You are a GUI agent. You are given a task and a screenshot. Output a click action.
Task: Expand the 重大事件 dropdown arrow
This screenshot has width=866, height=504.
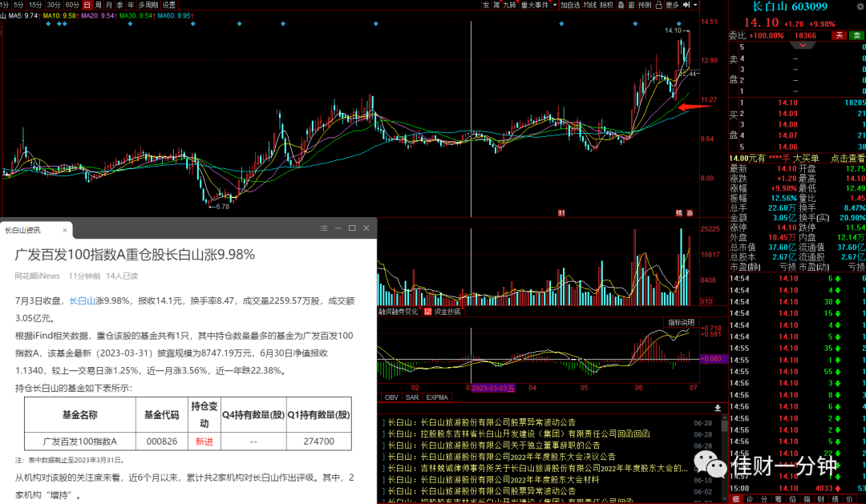tap(555, 5)
